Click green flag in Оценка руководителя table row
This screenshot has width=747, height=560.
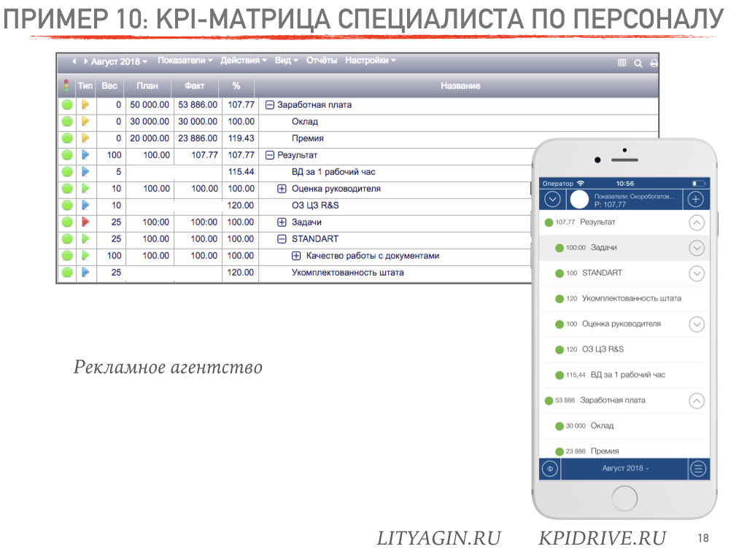[85, 188]
